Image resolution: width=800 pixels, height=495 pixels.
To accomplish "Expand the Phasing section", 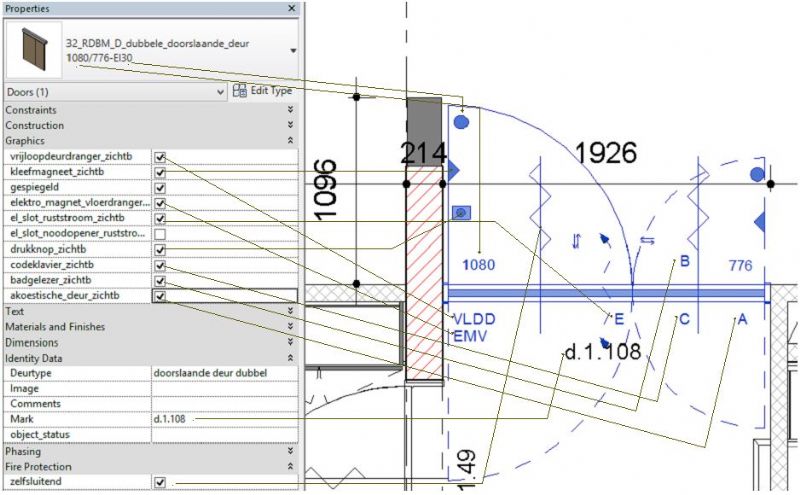I will pos(290,451).
